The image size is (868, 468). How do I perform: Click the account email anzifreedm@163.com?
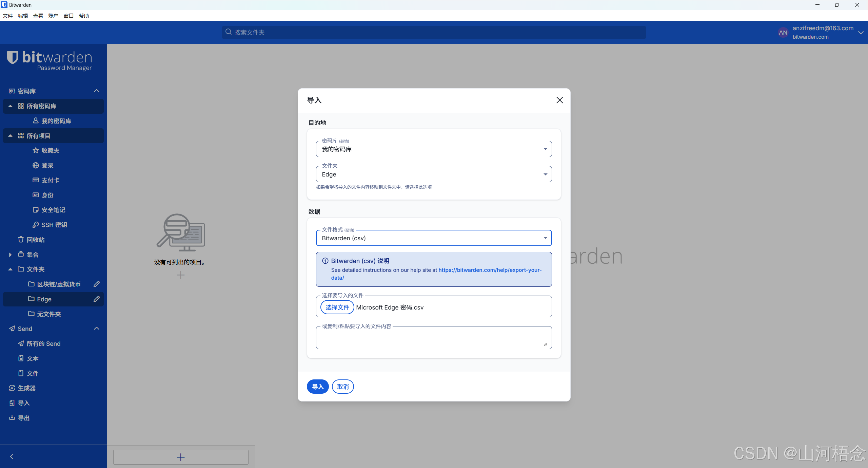(x=823, y=28)
